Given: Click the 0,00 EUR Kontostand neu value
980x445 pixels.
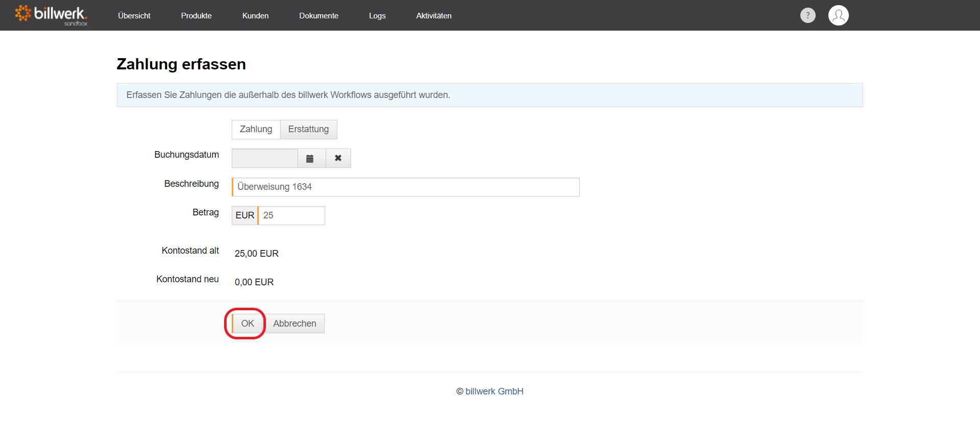Looking at the screenshot, I should (254, 282).
